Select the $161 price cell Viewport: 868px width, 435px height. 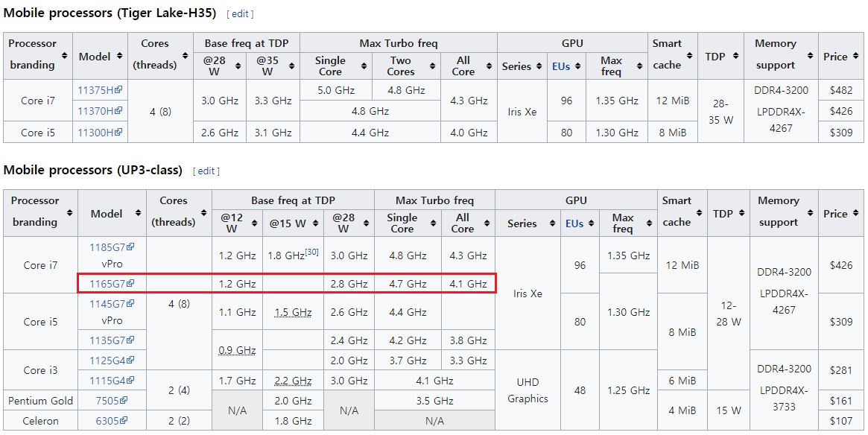[841, 401]
